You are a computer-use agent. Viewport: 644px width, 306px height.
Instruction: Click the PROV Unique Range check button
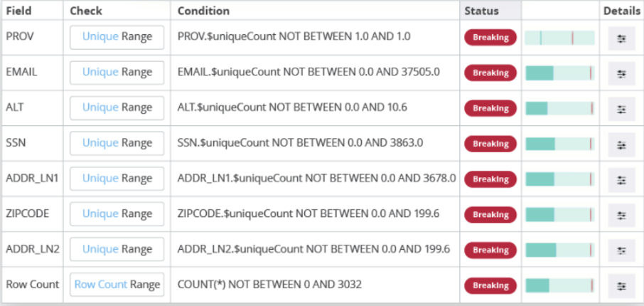point(117,37)
